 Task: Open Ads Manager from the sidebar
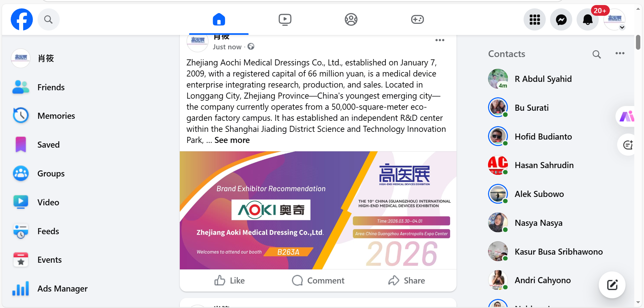pyautogui.click(x=50, y=289)
